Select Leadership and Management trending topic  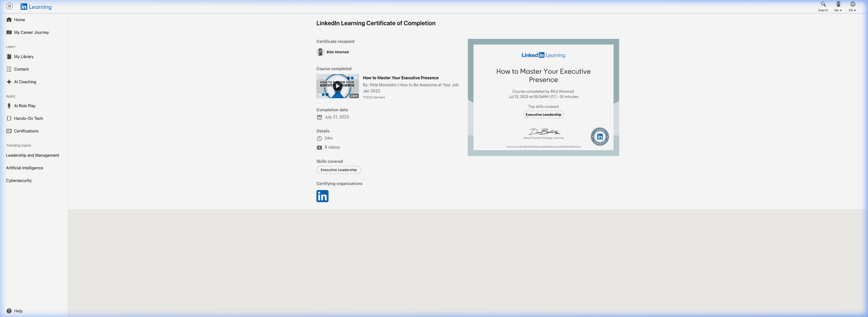(x=33, y=156)
